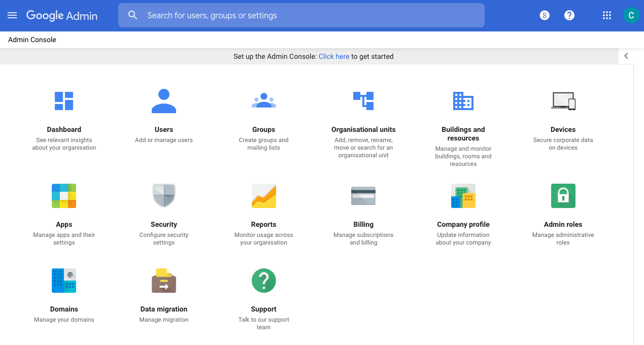
Task: Click the Help question mark button
Action: coord(569,15)
